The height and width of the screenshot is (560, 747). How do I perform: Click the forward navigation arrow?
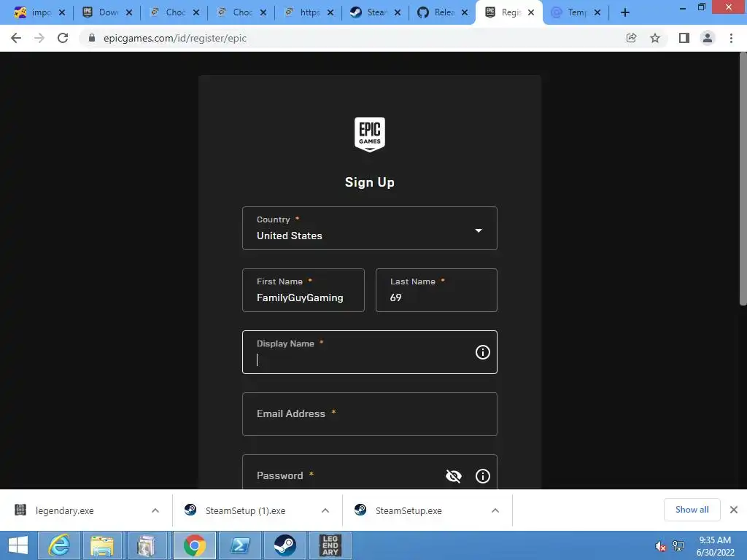(x=39, y=38)
